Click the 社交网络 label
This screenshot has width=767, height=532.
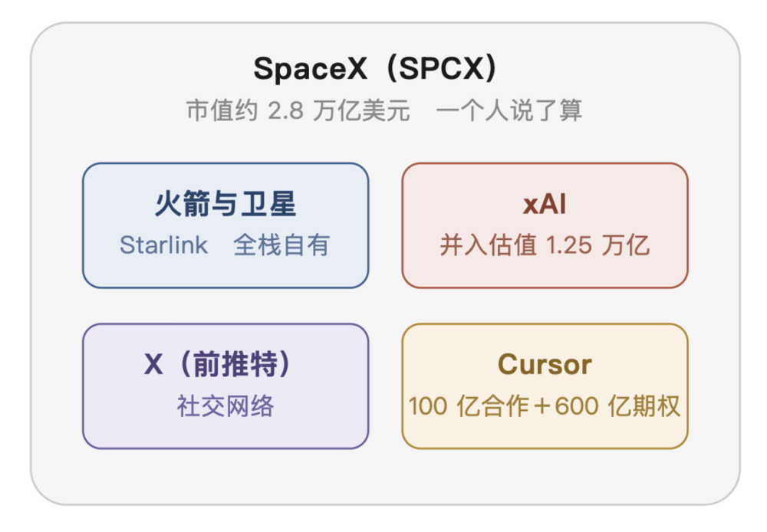point(225,406)
